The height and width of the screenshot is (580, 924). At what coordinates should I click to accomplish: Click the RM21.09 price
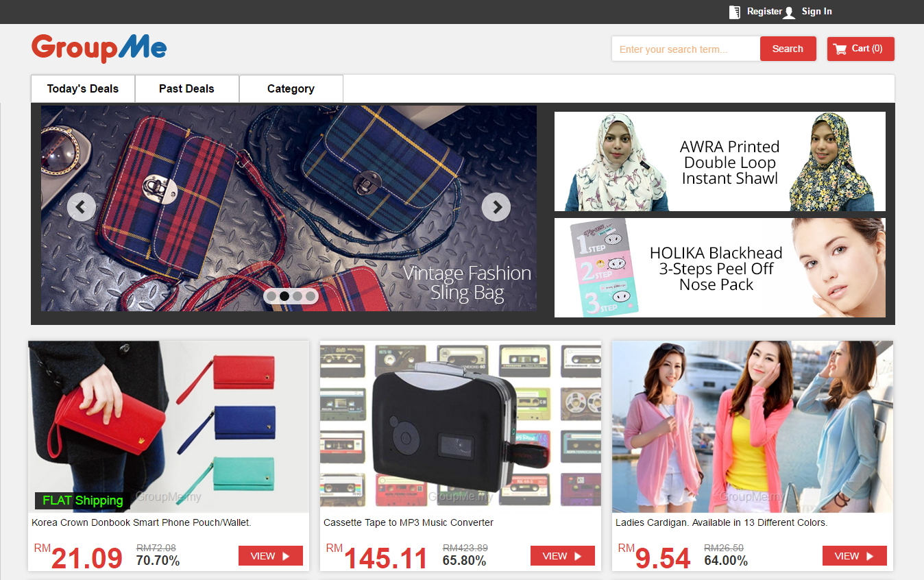[78, 557]
